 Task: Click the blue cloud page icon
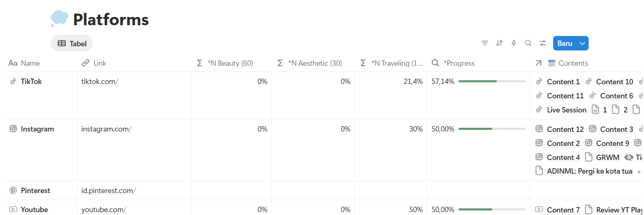pos(59,19)
